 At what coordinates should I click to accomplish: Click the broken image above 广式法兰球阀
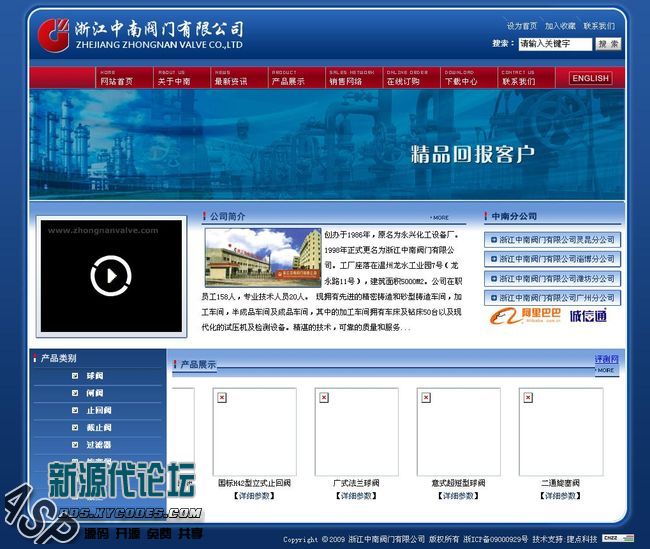[x=357, y=432]
